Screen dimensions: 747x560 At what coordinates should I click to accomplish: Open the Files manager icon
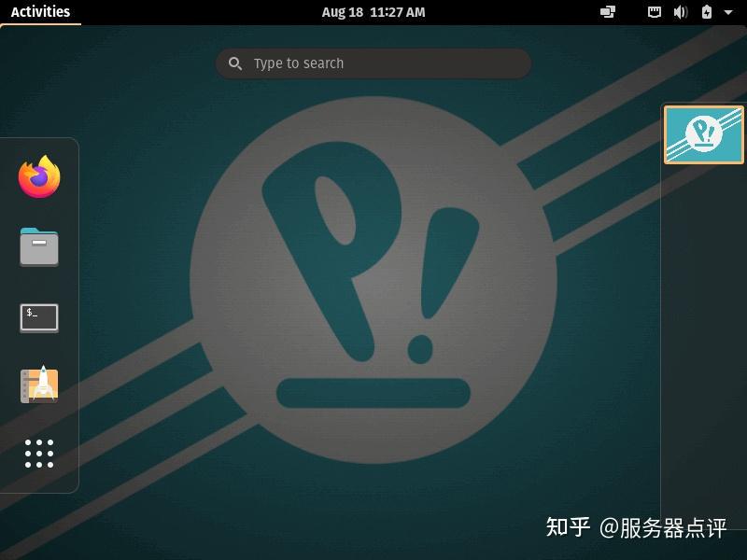[39, 246]
